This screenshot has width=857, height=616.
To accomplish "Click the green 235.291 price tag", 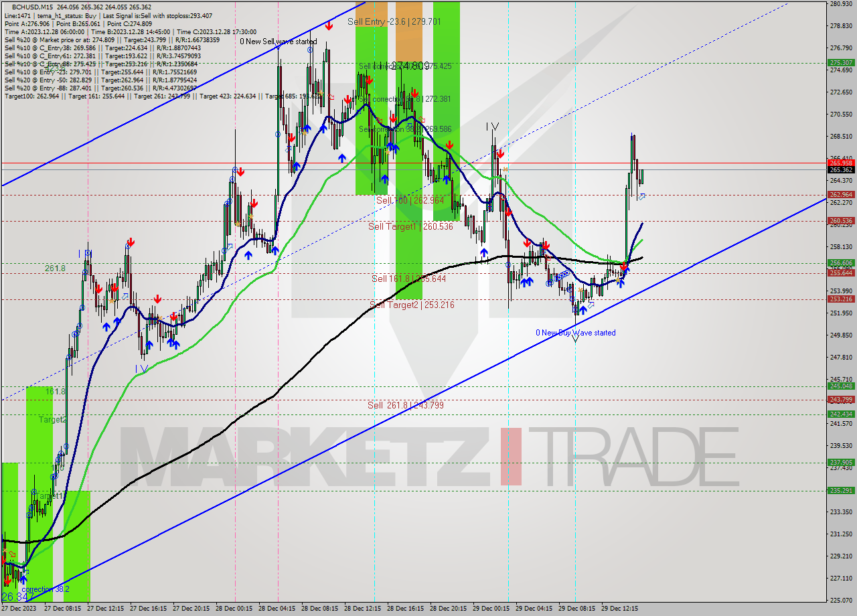I will click(x=841, y=490).
